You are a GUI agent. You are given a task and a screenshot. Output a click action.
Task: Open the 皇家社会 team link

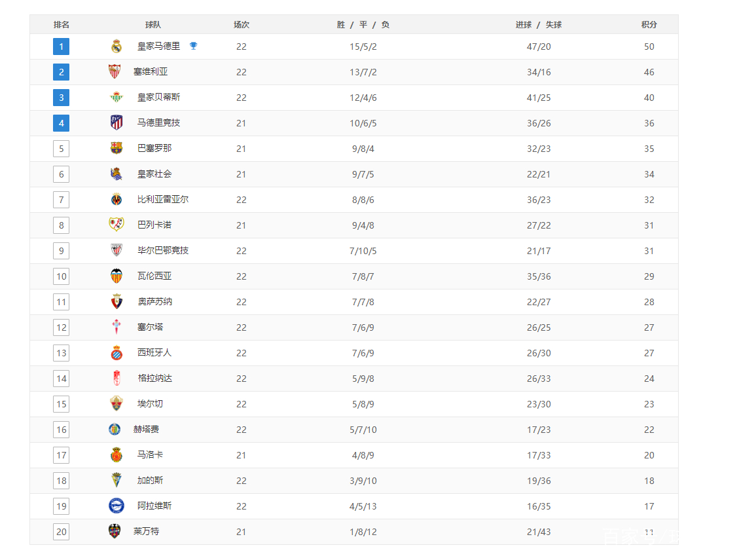click(154, 174)
